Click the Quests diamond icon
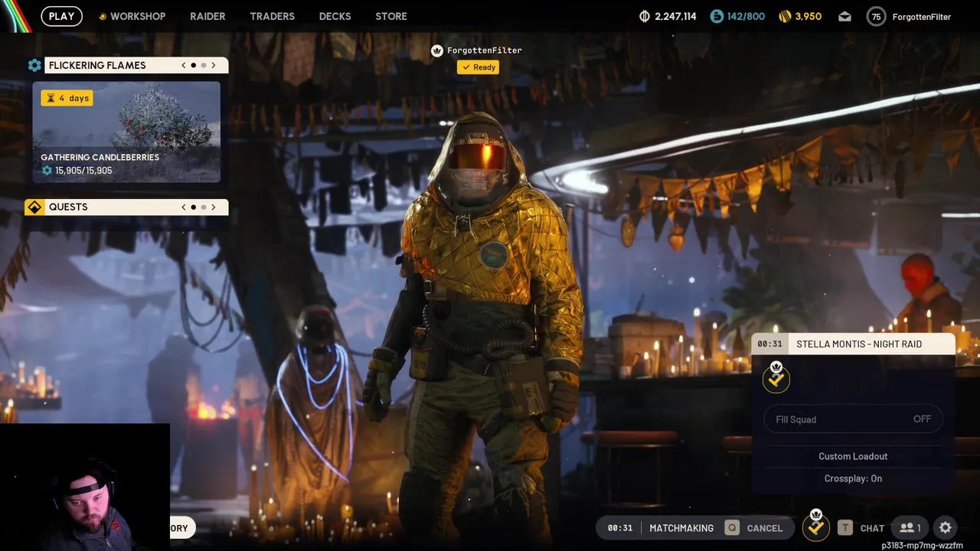This screenshot has width=980, height=551. [x=34, y=207]
